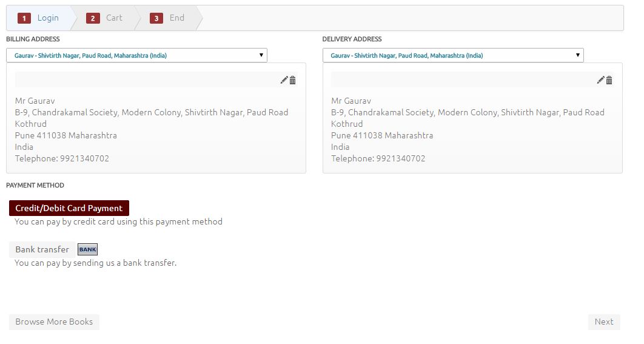Click 'Pune 411038 Maharashtra' in billing address
Screen dimensions: 644x344
[x=66, y=136]
